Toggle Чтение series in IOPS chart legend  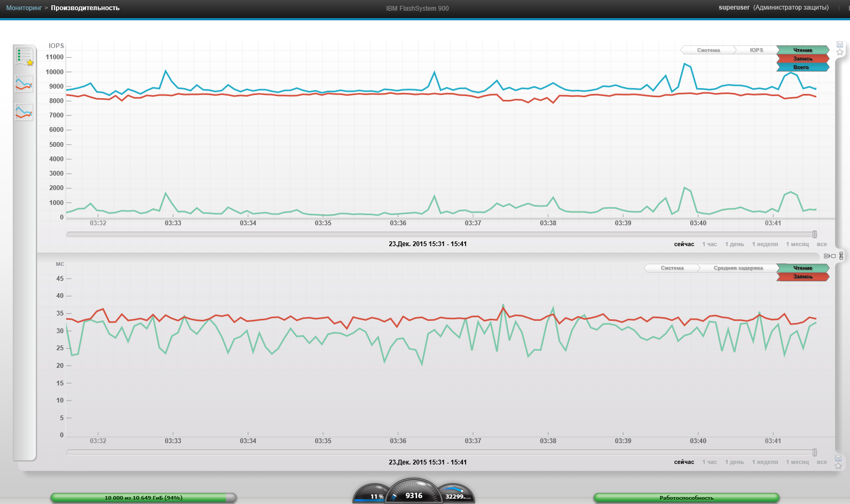click(802, 50)
